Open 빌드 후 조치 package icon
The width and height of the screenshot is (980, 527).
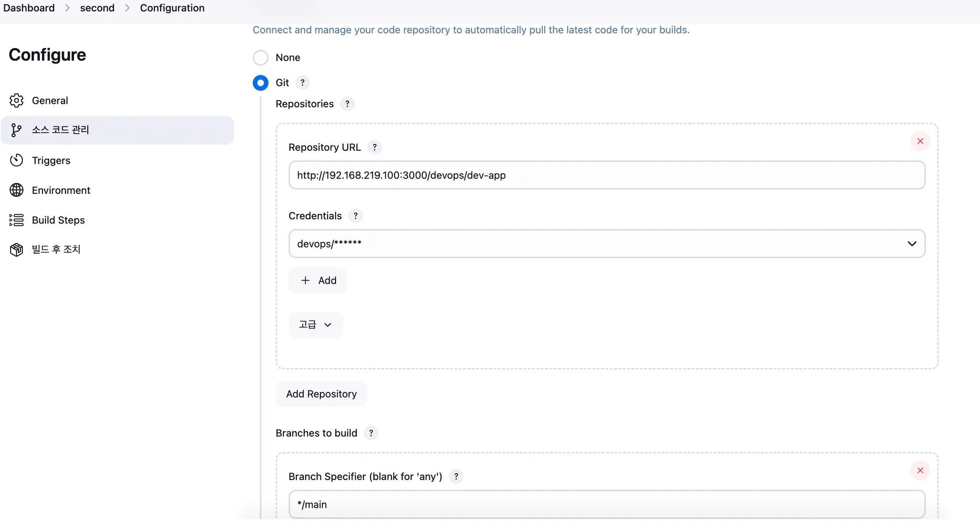(x=16, y=249)
